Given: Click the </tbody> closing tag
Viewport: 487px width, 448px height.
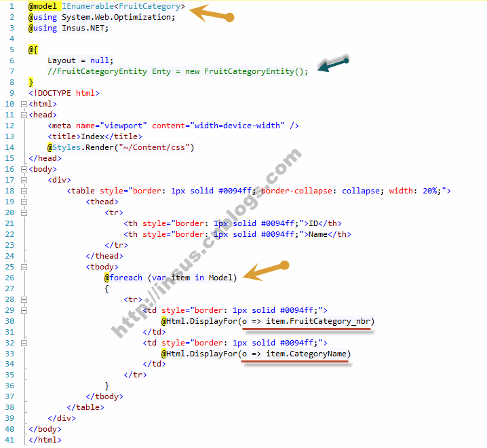Looking at the screenshot, I should pos(104,396).
